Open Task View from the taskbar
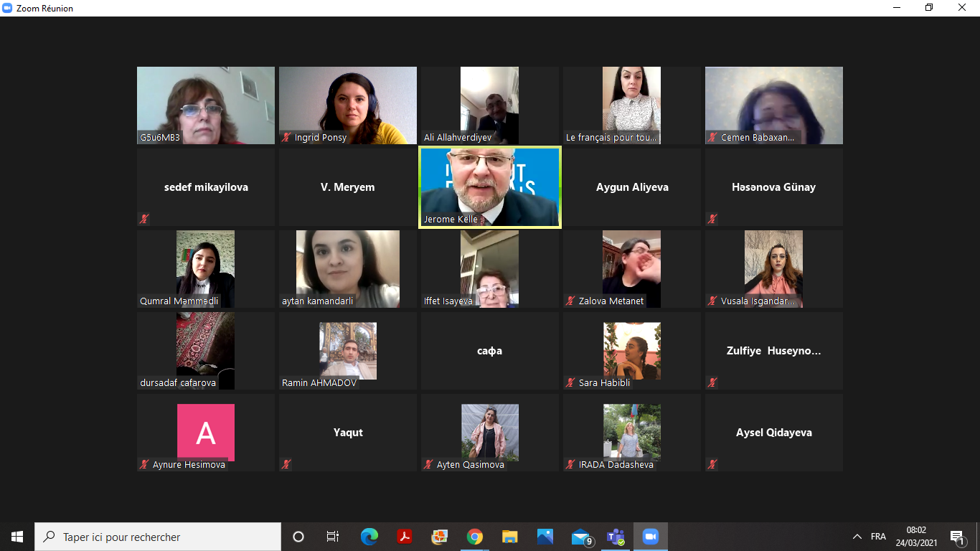Viewport: 980px width, 551px height. 333,537
